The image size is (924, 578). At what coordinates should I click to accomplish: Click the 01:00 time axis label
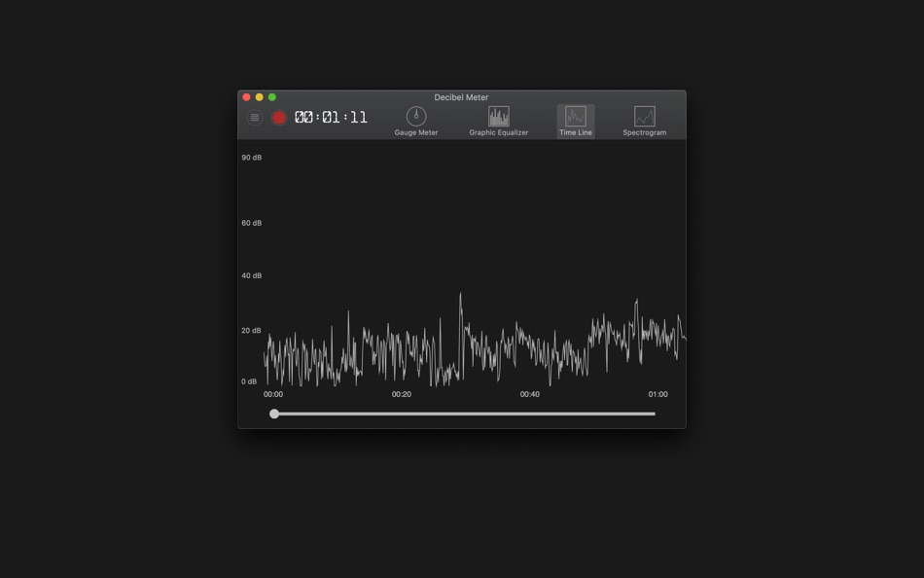pos(658,394)
